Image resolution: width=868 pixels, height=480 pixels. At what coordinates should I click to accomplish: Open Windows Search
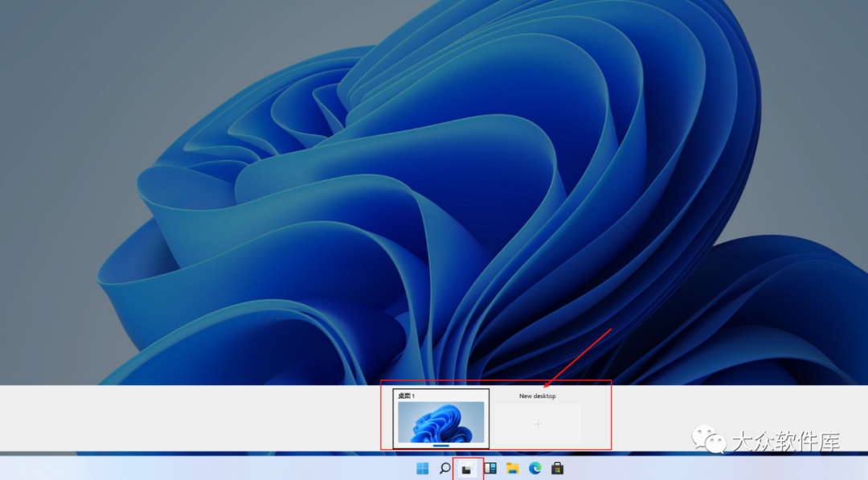tap(444, 467)
